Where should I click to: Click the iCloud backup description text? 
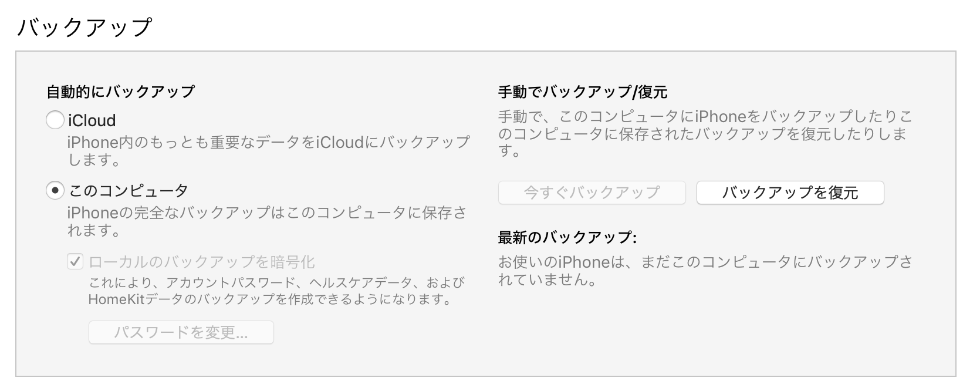pyautogui.click(x=268, y=150)
